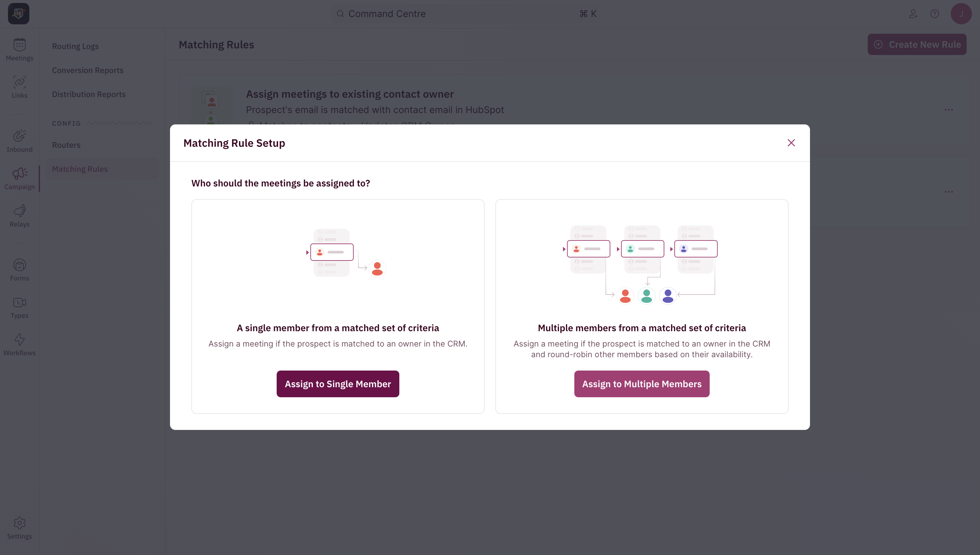The image size is (980, 555).
Task: Open the Relays section
Action: point(19,216)
